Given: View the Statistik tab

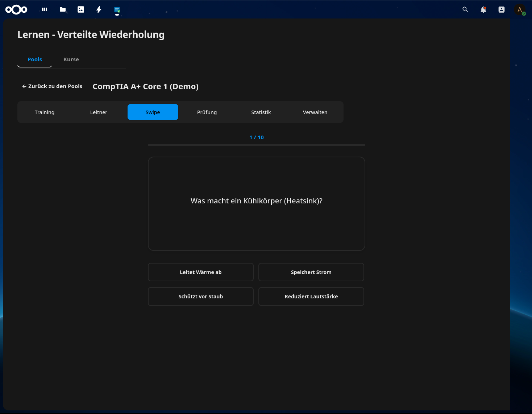Looking at the screenshot, I should click(x=261, y=112).
